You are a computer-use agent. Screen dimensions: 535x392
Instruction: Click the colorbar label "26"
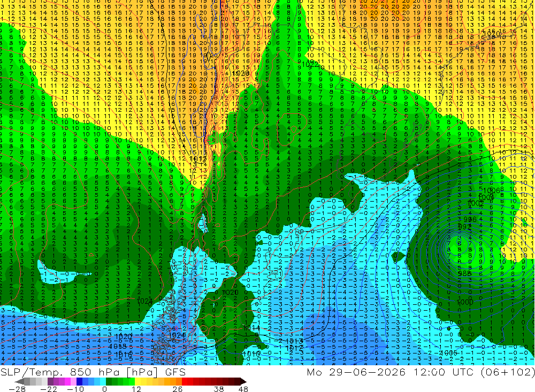(x=178, y=389)
